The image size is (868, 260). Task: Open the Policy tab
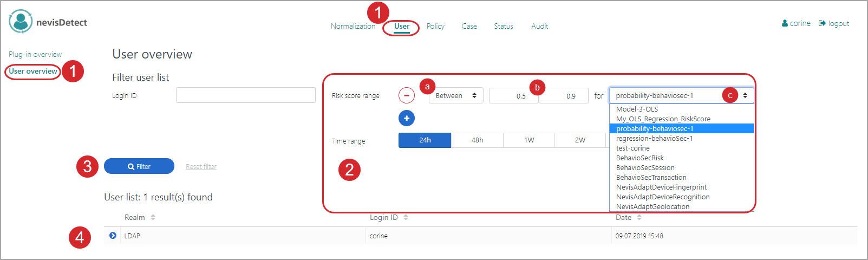point(435,26)
